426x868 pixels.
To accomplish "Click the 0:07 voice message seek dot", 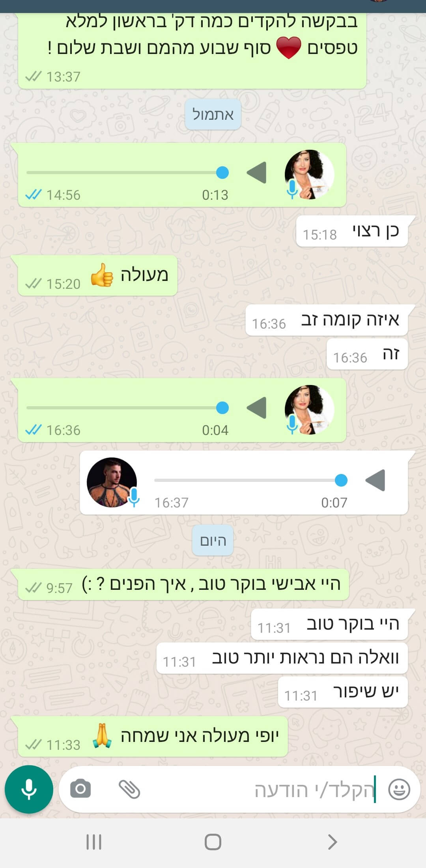I will (x=341, y=480).
